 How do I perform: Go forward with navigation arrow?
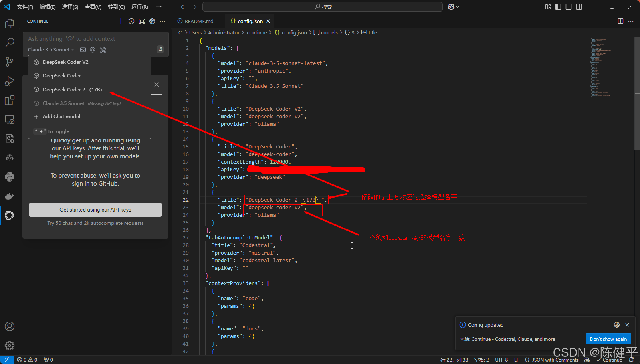[194, 7]
